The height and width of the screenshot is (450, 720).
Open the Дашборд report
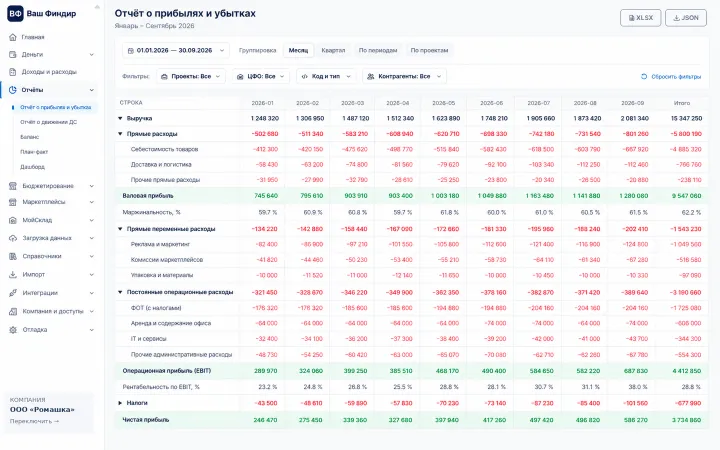(32, 167)
